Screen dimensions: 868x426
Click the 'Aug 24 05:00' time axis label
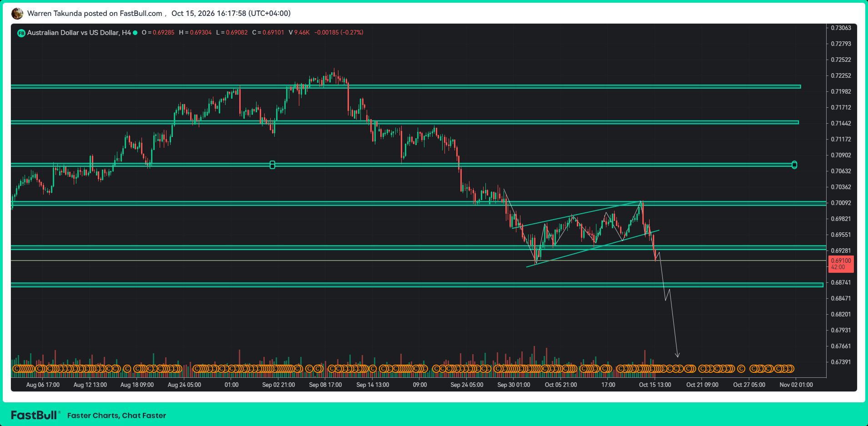(184, 385)
